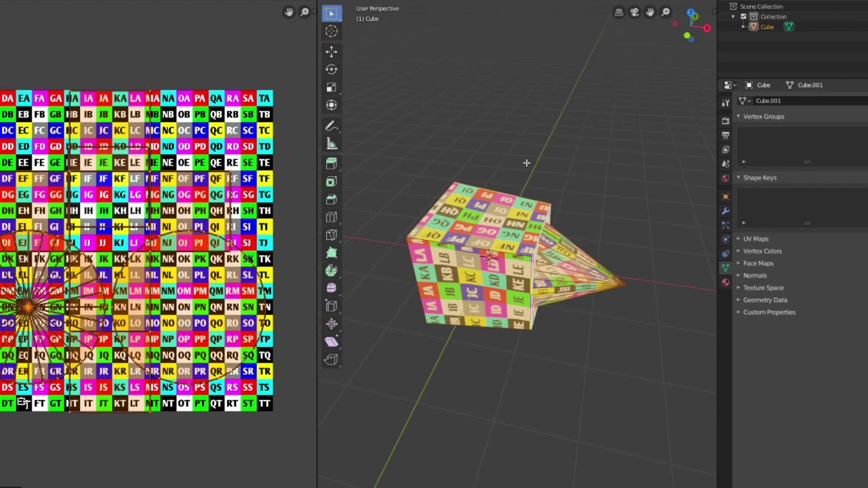Toggle the camera view button
This screenshot has height=488, width=868.
635,12
